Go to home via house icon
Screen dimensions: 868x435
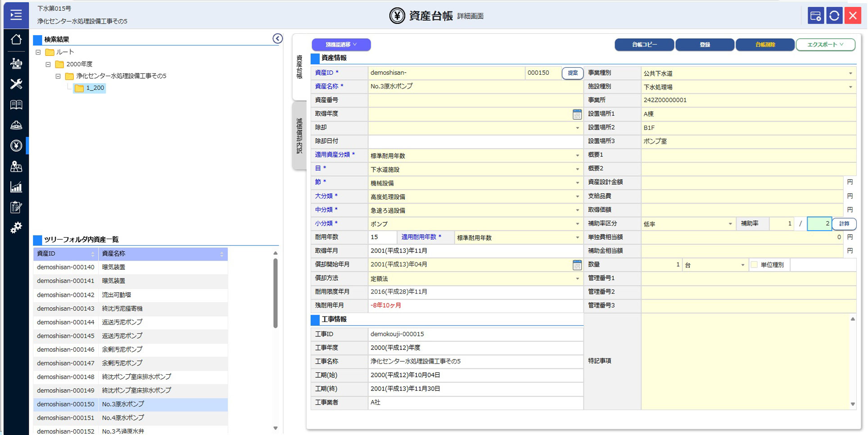pos(16,40)
